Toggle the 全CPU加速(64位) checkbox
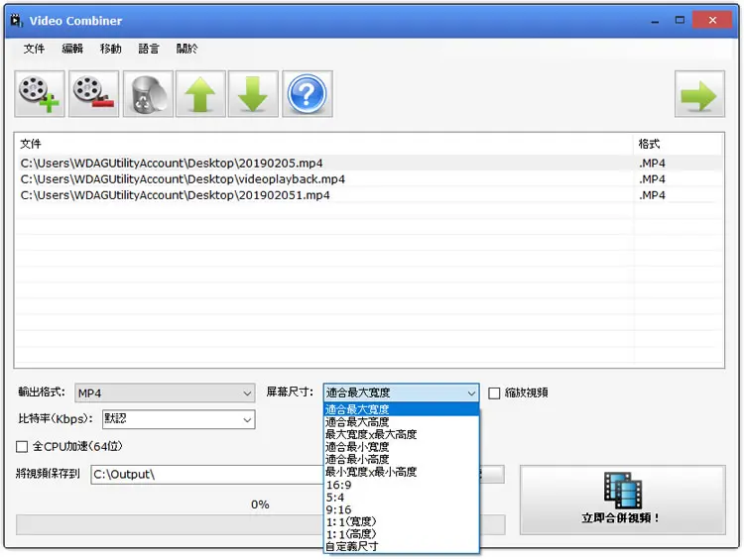744x560 pixels. coord(22,447)
